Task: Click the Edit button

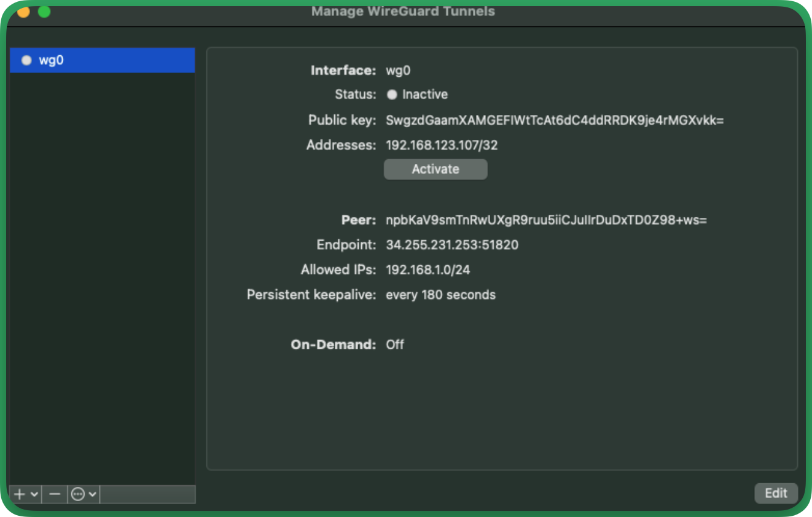Action: (x=776, y=493)
